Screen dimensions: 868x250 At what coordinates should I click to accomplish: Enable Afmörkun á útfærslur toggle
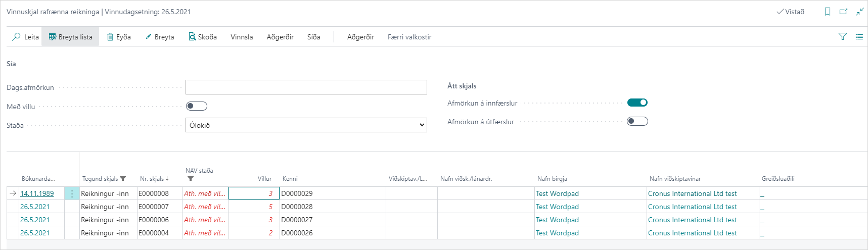point(637,121)
